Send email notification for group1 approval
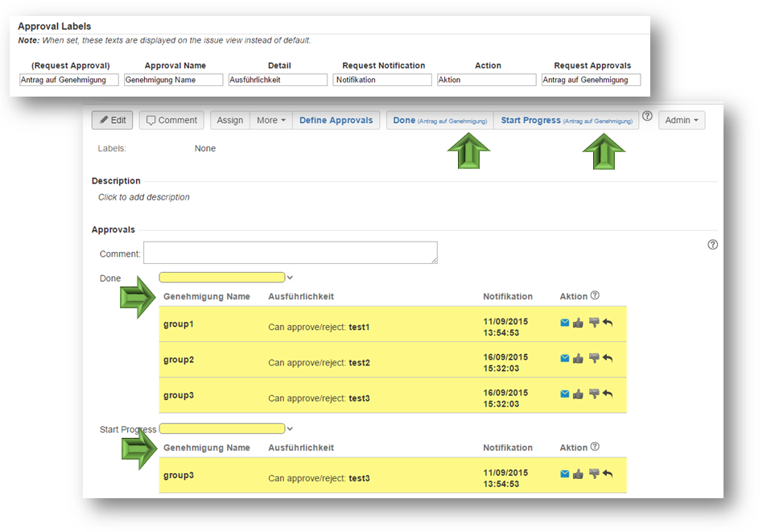This screenshot has width=771, height=532. point(564,323)
